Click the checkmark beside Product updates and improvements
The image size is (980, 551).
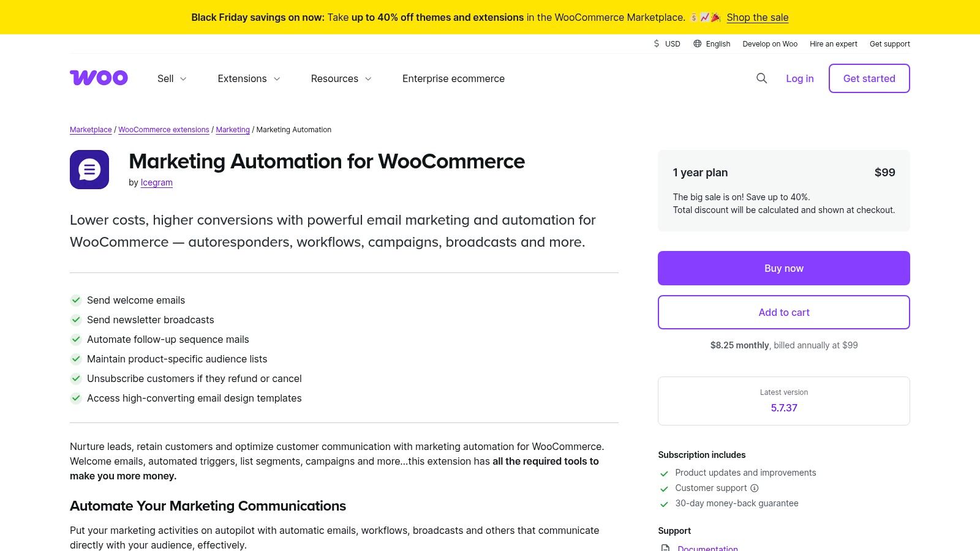tap(664, 473)
